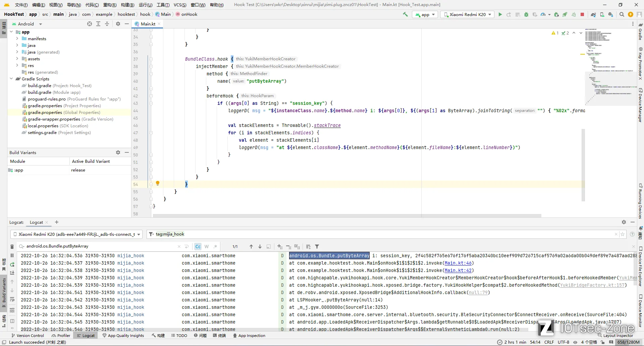Click the Project panel gear options
The height and width of the screenshot is (346, 644).
click(118, 24)
